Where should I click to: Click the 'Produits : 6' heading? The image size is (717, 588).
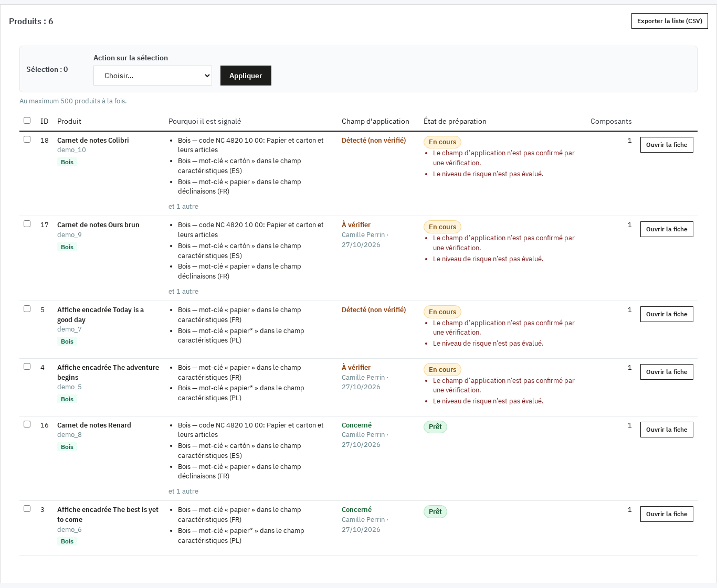[31, 22]
